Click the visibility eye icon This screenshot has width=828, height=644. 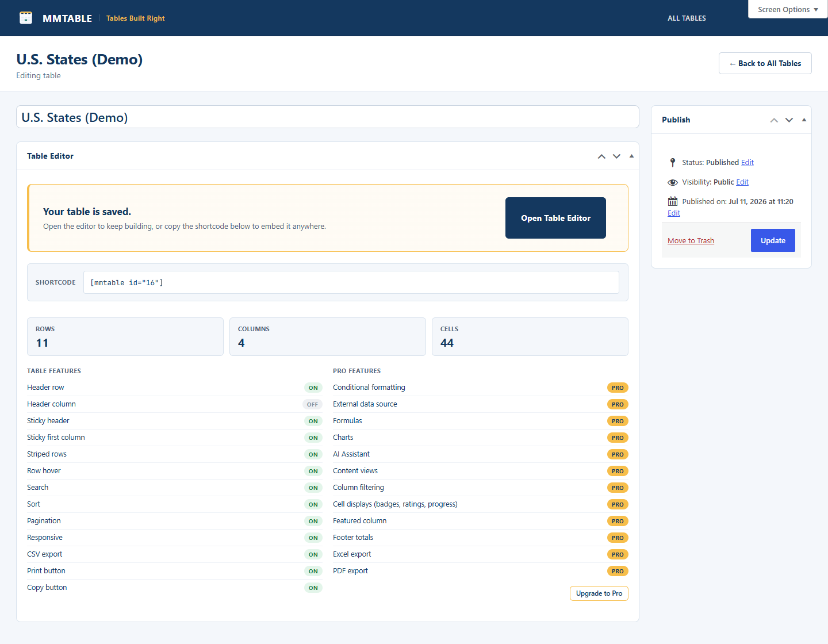click(x=673, y=182)
